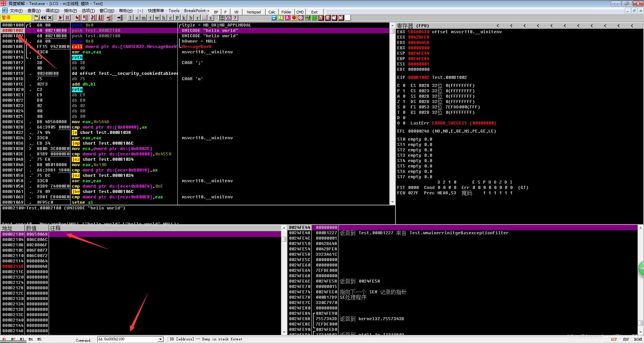Image resolution: width=644 pixels, height=343 pixels.
Task: Select EAX register value 58648630
Action: coord(419,32)
